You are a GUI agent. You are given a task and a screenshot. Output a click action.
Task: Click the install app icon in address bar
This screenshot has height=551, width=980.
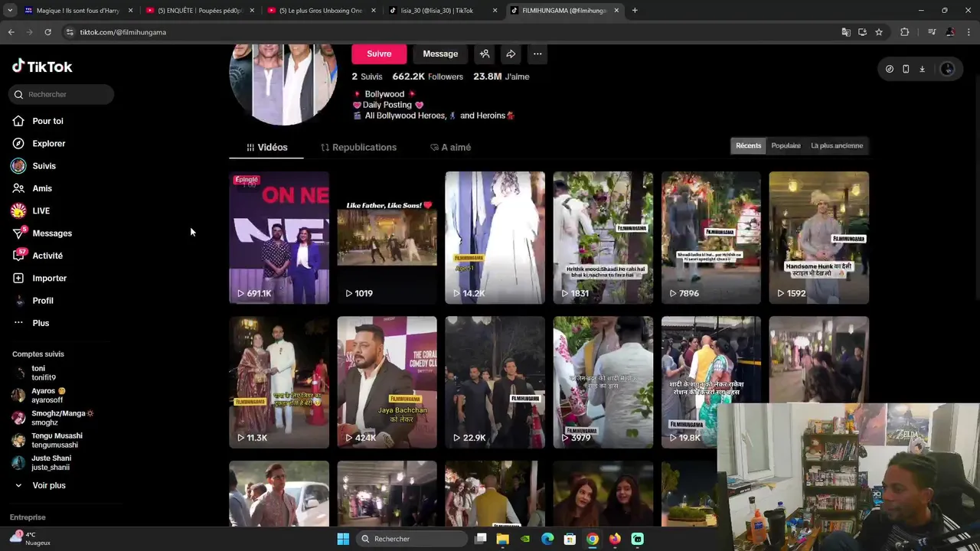[862, 32]
